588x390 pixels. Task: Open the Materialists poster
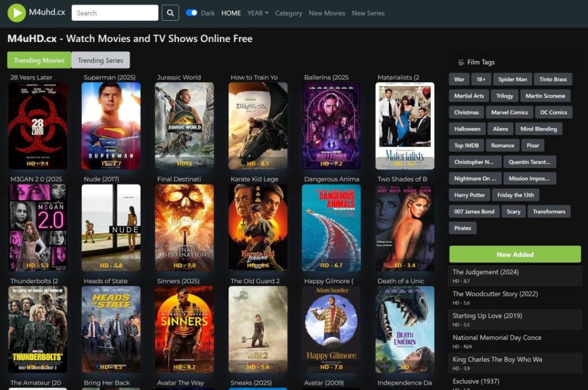pyautogui.click(x=405, y=126)
